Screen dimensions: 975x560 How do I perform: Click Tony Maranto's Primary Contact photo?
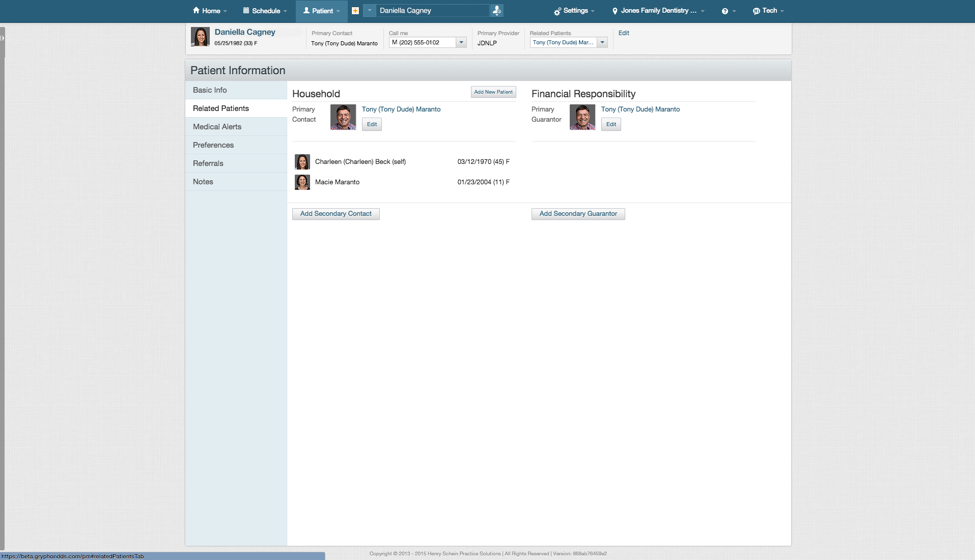(x=343, y=117)
